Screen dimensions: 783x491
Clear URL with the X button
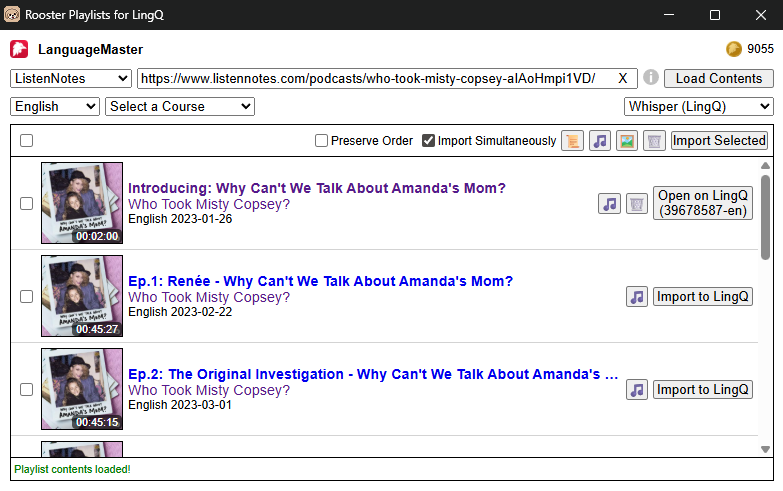[x=623, y=78]
